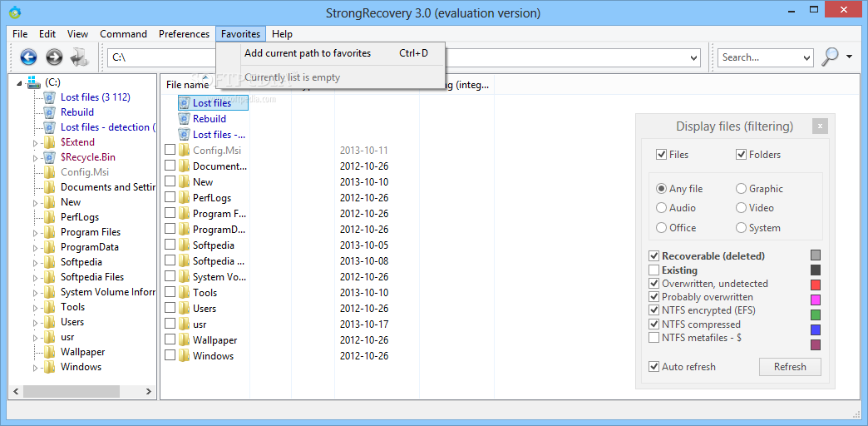The width and height of the screenshot is (868, 426).
Task: Select the Office file type option
Action: pyautogui.click(x=661, y=228)
